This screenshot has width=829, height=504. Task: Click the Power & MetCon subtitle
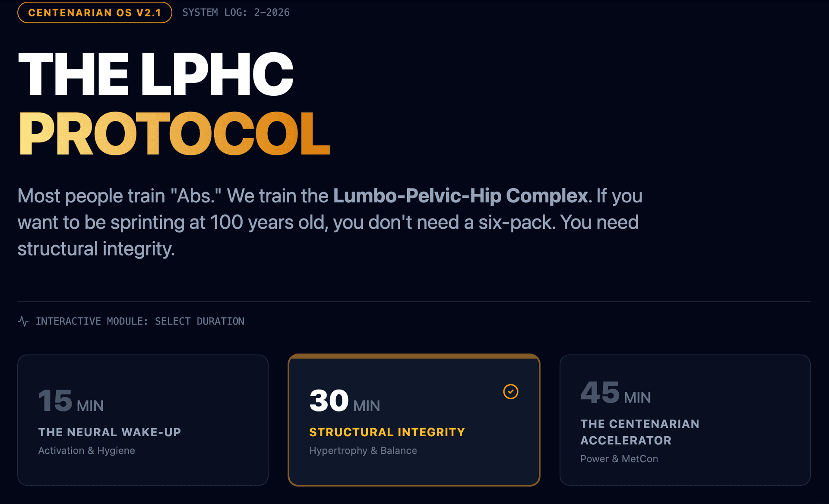[619, 459]
